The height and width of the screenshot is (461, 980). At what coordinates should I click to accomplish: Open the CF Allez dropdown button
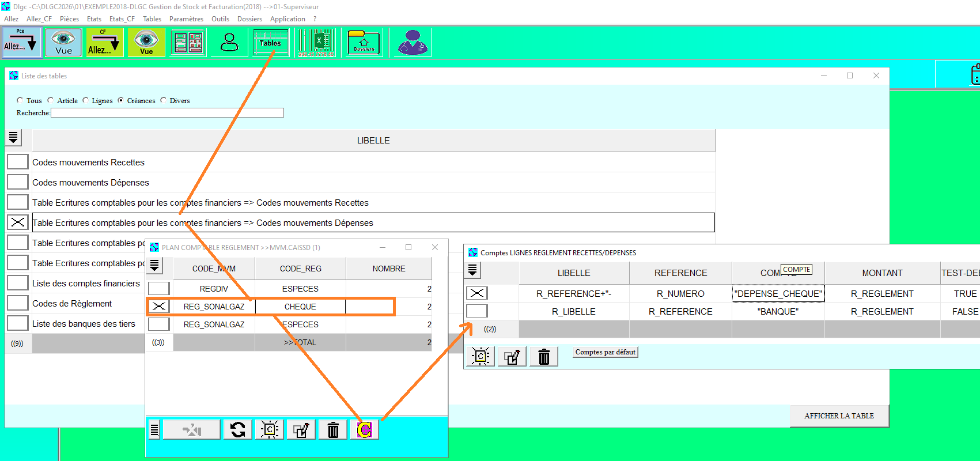coord(104,43)
